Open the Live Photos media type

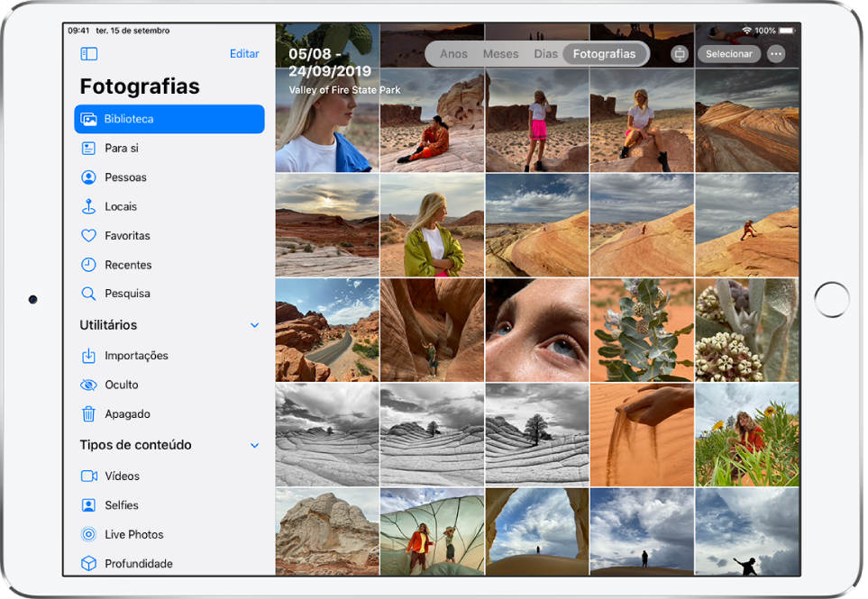coord(169,534)
